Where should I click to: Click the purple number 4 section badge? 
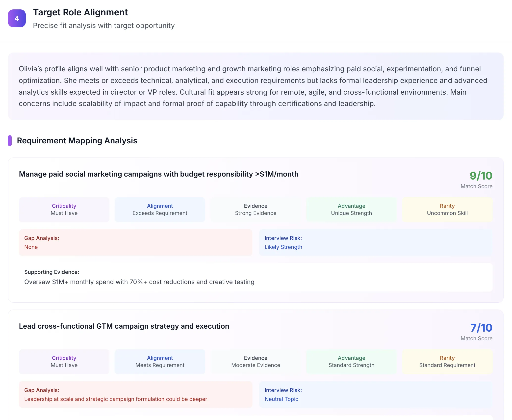[17, 18]
